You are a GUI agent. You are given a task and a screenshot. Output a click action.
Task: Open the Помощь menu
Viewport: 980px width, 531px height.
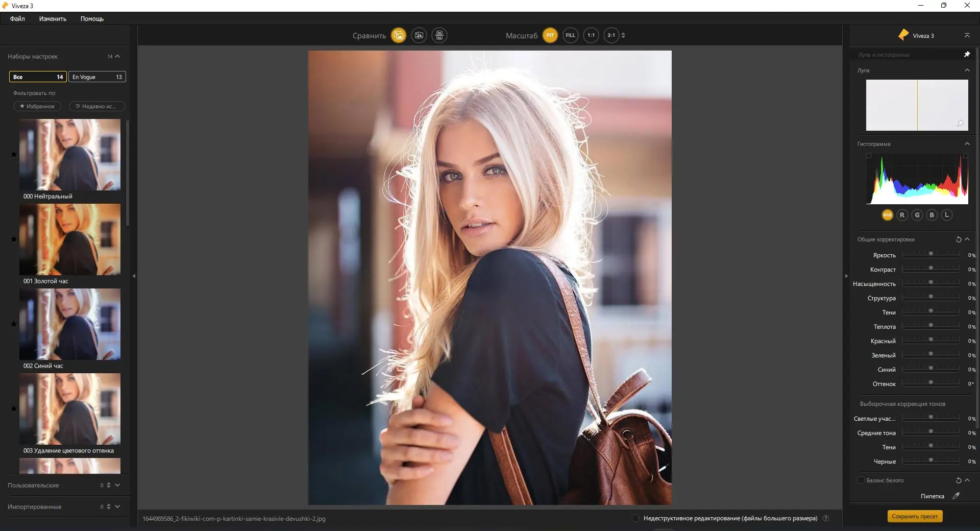click(92, 18)
